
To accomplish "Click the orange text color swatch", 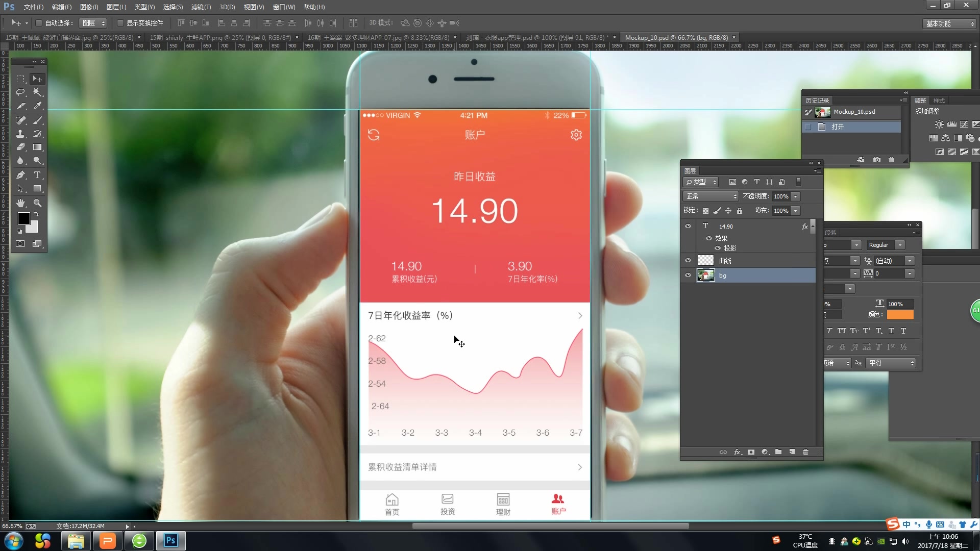I will [900, 315].
